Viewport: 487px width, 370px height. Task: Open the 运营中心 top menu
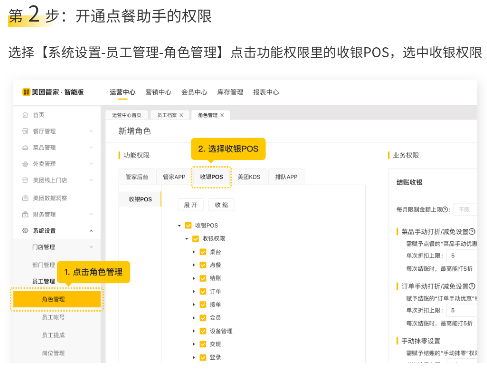pos(122,92)
